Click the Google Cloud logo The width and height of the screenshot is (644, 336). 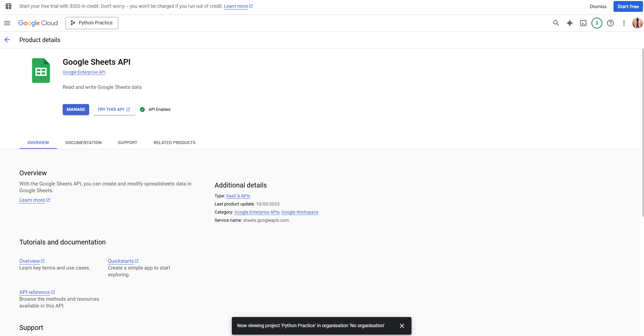(x=38, y=23)
